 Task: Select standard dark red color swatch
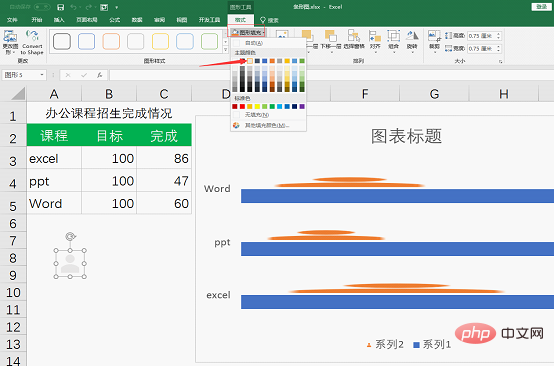[x=235, y=106]
